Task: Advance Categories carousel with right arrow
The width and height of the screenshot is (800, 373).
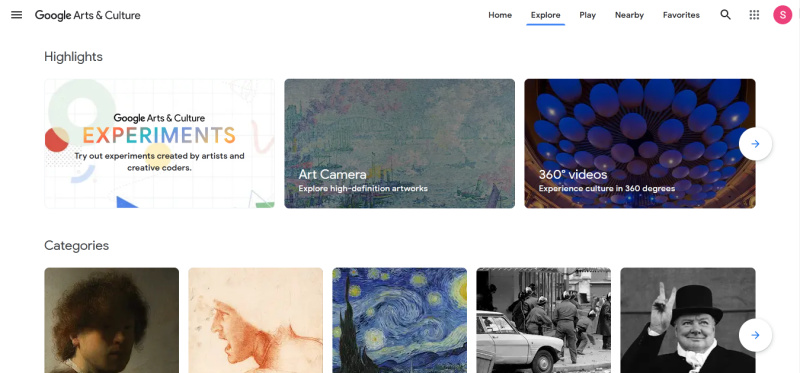Action: click(755, 335)
